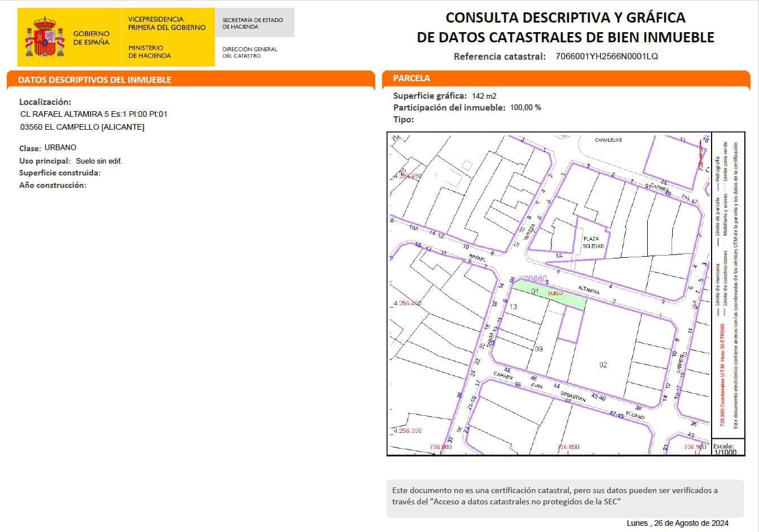Expand the DATOS DESCRIPTIVOS DEL INMUEBLE section
The width and height of the screenshot is (759, 532).
pyautogui.click(x=94, y=80)
